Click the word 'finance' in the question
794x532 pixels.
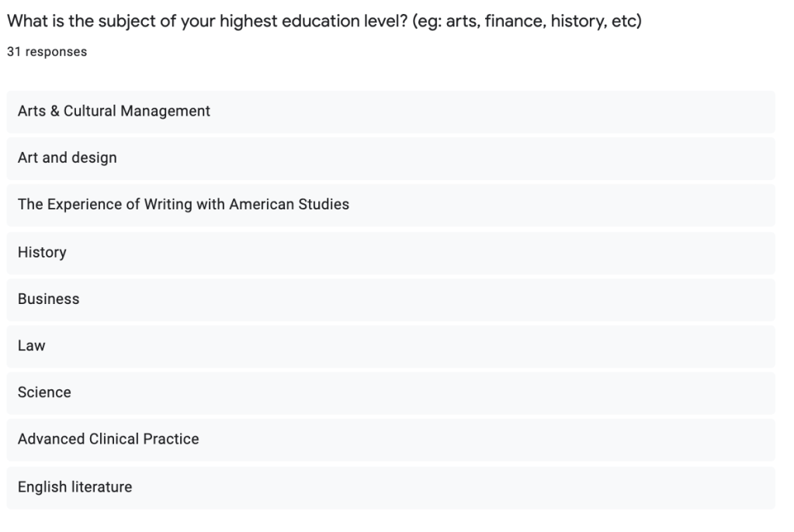coord(513,21)
